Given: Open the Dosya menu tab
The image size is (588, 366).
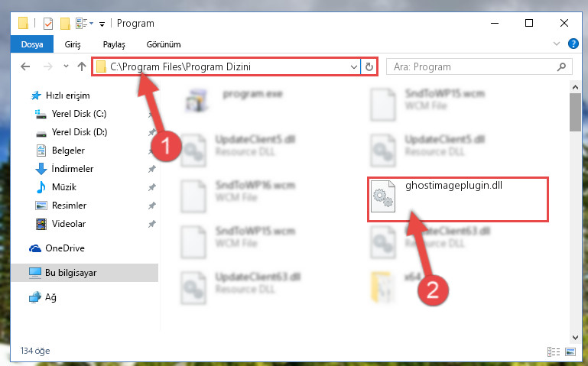Looking at the screenshot, I should [32, 44].
